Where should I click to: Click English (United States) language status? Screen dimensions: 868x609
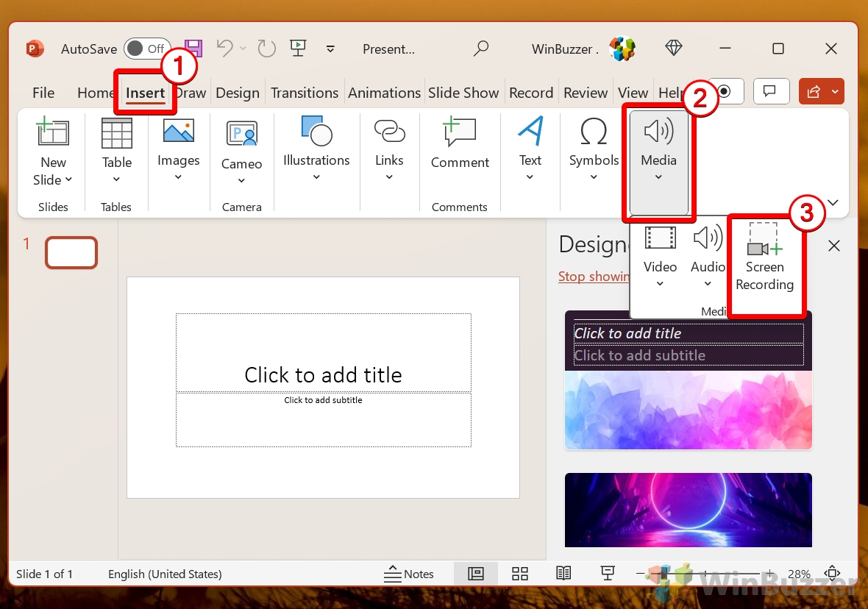coord(165,574)
